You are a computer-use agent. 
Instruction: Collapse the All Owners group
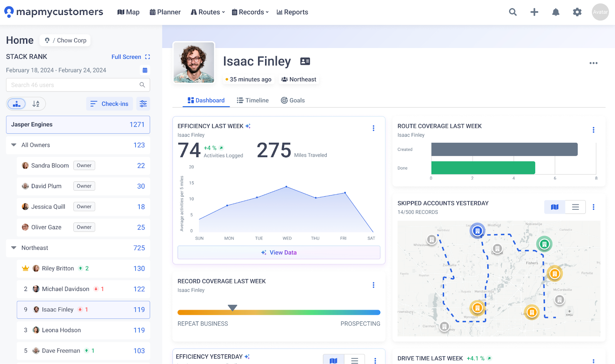(14, 145)
